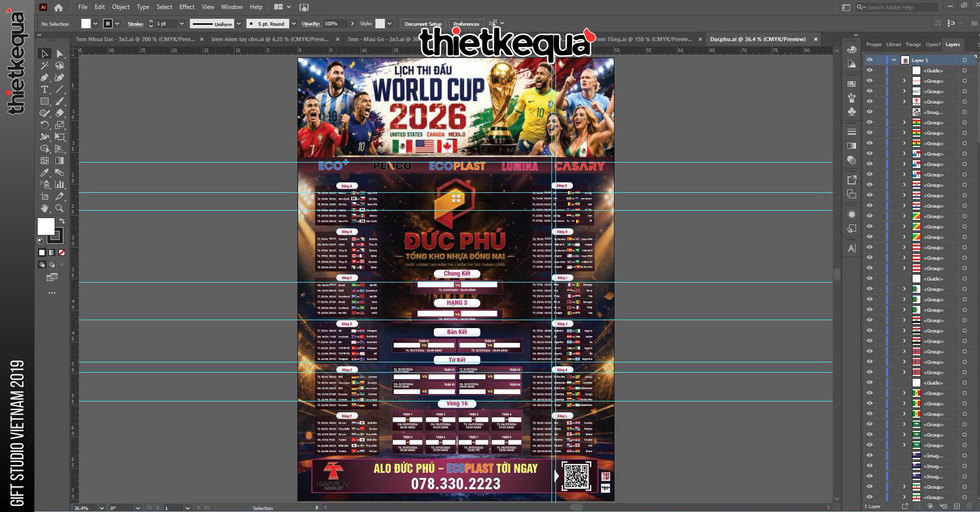The image size is (980, 512).
Task: Pick the Eraser tool
Action: (x=60, y=113)
